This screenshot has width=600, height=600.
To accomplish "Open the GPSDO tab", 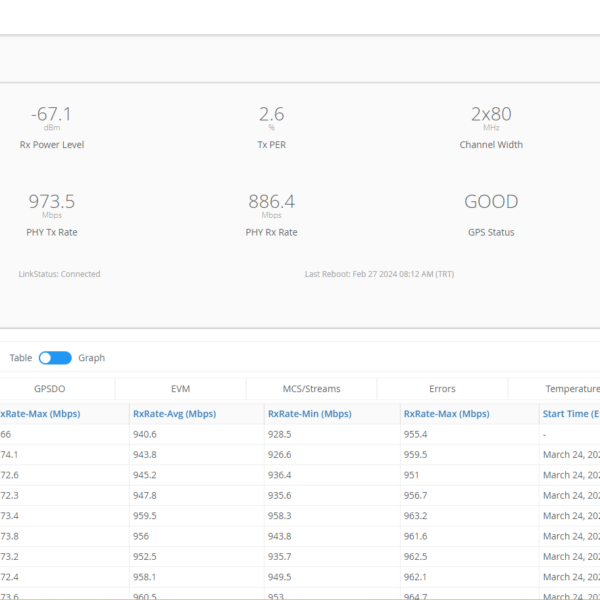I will click(50, 389).
